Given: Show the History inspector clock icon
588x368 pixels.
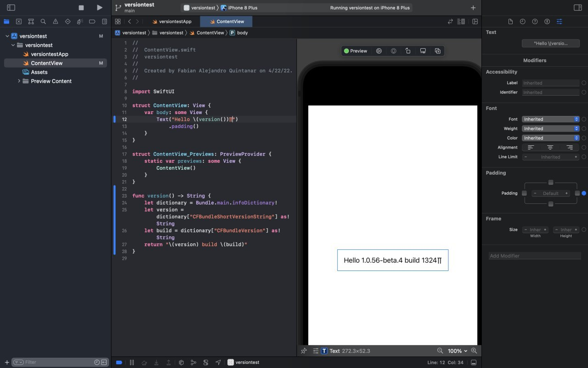Looking at the screenshot, I should click(523, 21).
